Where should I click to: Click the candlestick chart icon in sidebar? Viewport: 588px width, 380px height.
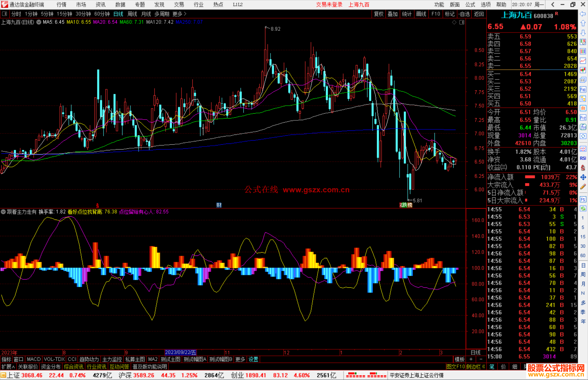[x=583, y=70]
